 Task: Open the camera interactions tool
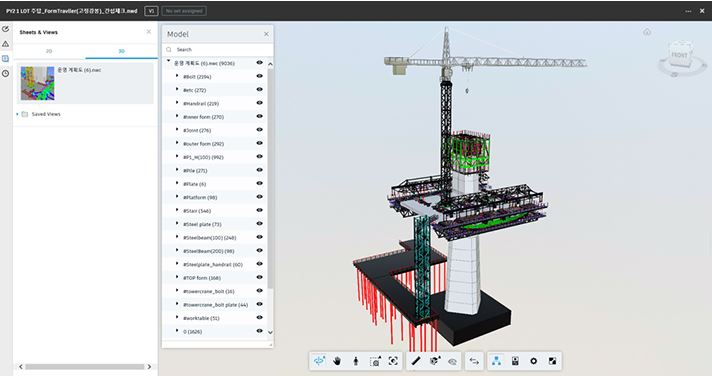coord(375,361)
